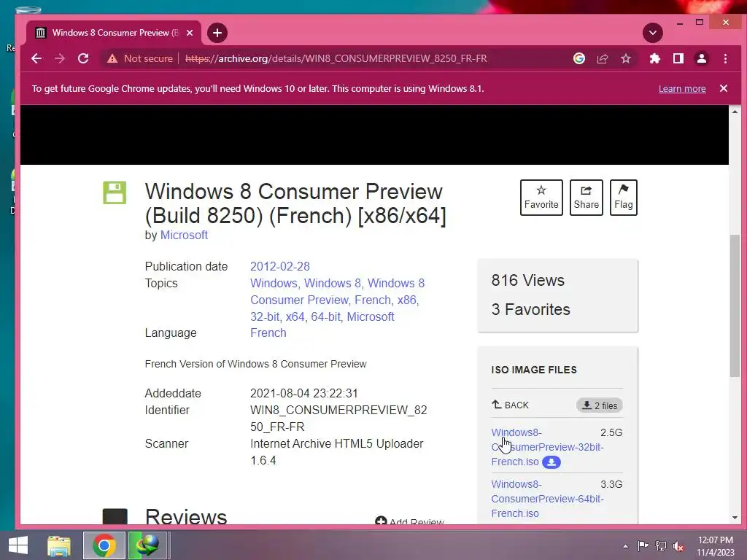This screenshot has width=747, height=560.
Task: Open the French language link
Action: (x=268, y=332)
